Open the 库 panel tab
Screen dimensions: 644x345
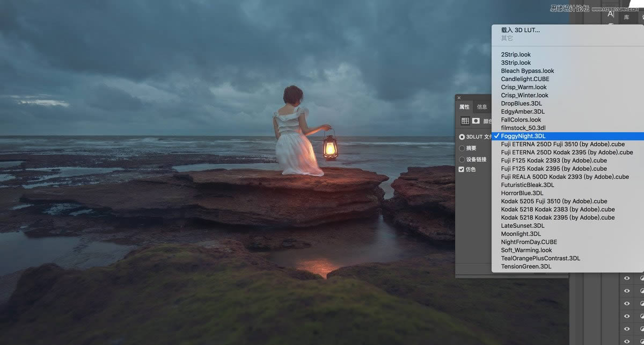click(x=626, y=17)
